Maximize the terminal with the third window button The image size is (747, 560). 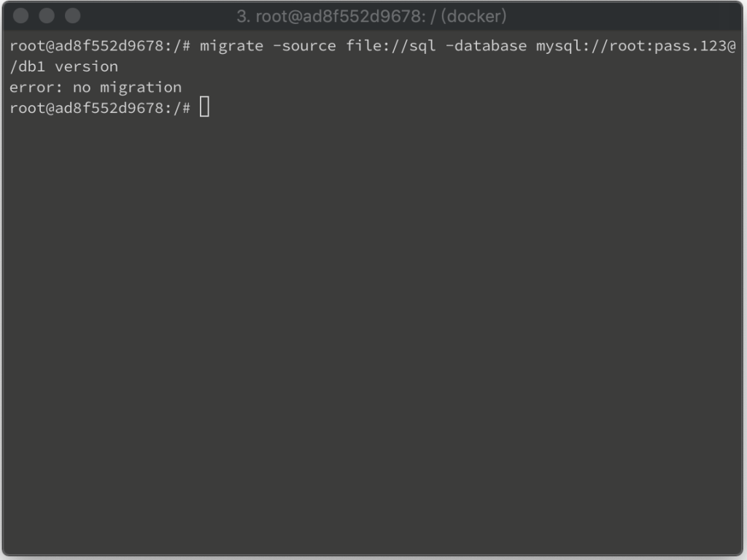coord(72,16)
